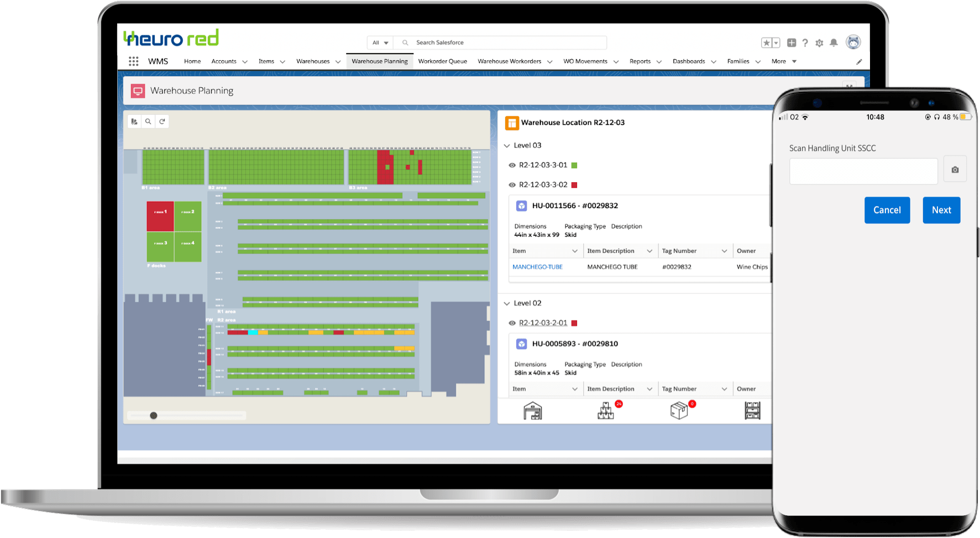
Task: View notifications via the bell icon
Action: [x=834, y=43]
